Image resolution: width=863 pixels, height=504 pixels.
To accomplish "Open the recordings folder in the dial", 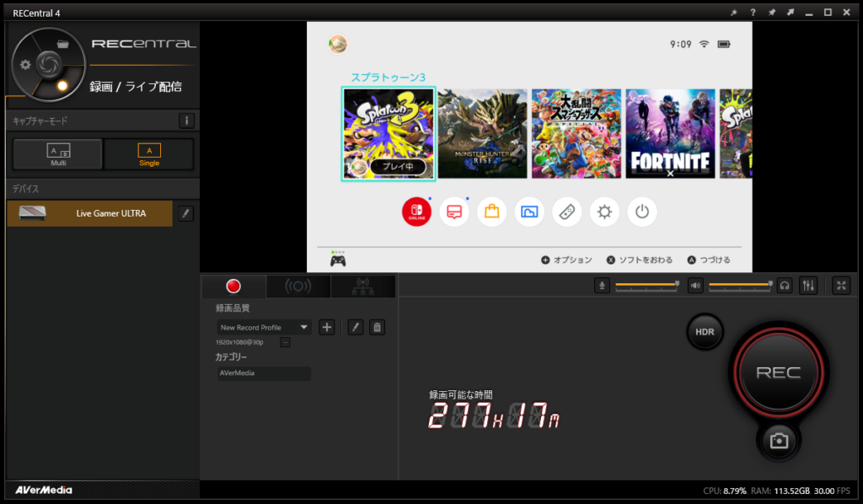I will click(62, 43).
